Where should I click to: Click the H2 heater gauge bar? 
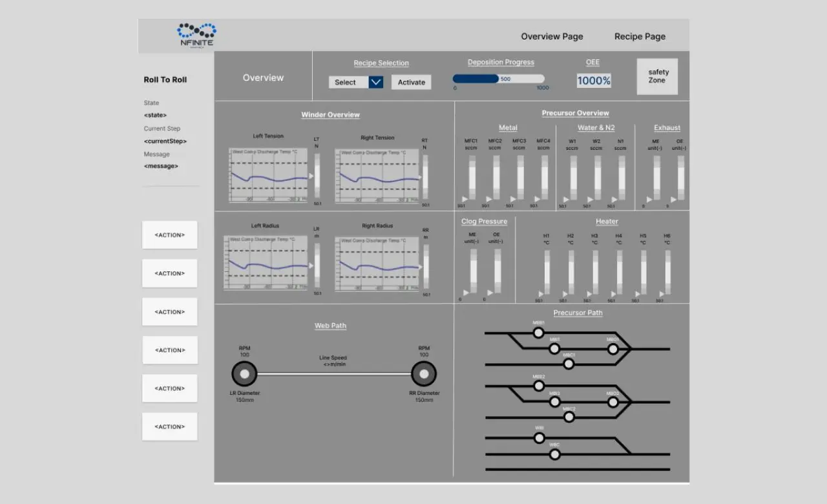pyautogui.click(x=571, y=272)
